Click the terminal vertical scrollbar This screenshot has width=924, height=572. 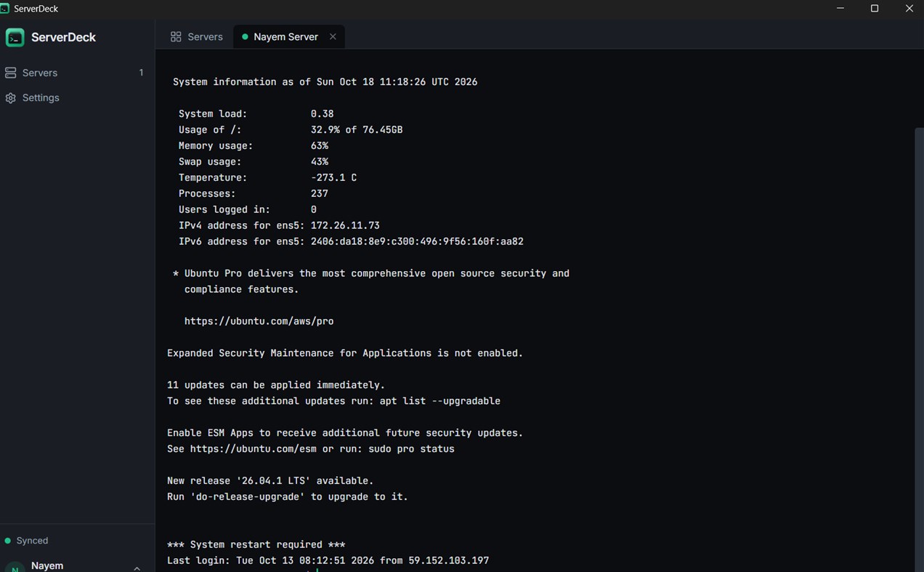pos(919,349)
